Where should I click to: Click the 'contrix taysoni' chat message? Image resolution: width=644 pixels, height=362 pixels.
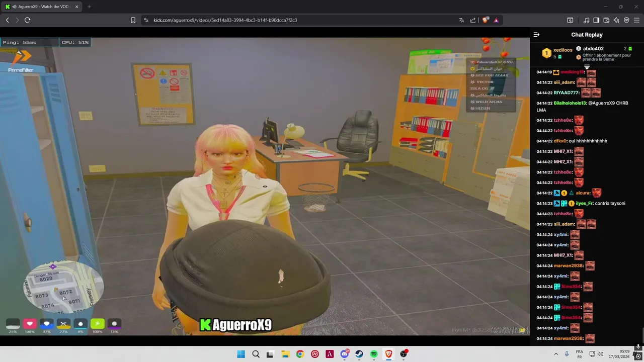pyautogui.click(x=610, y=204)
